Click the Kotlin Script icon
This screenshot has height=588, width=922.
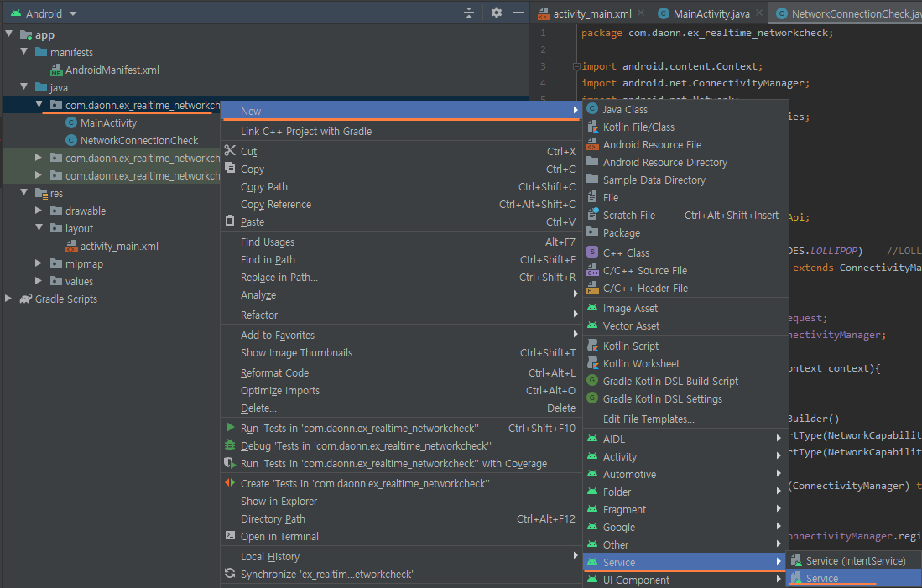coord(592,345)
